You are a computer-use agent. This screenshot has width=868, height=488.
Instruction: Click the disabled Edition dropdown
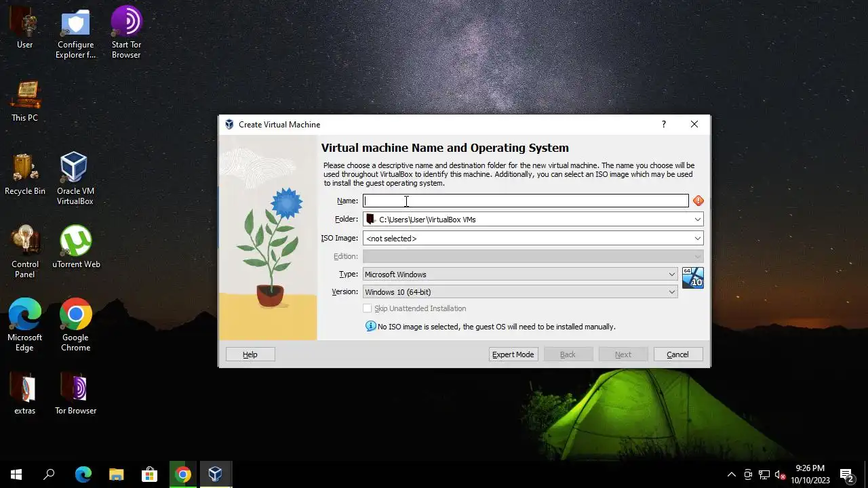(x=533, y=256)
